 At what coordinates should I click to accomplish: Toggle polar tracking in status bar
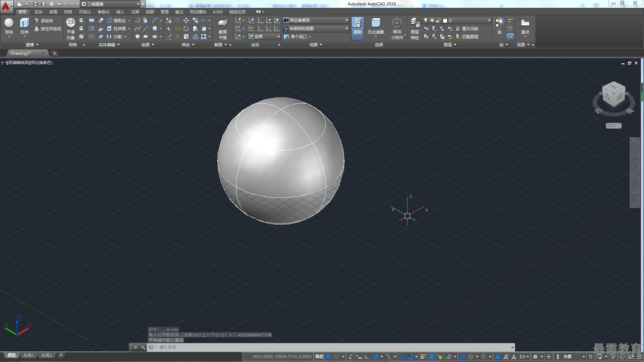[x=375, y=357]
